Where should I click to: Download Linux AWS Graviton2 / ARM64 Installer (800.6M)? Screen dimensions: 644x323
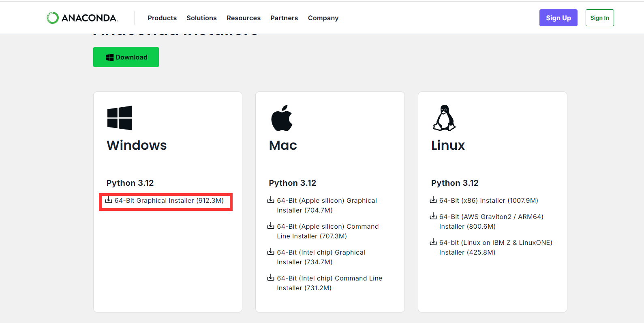tap(491, 221)
